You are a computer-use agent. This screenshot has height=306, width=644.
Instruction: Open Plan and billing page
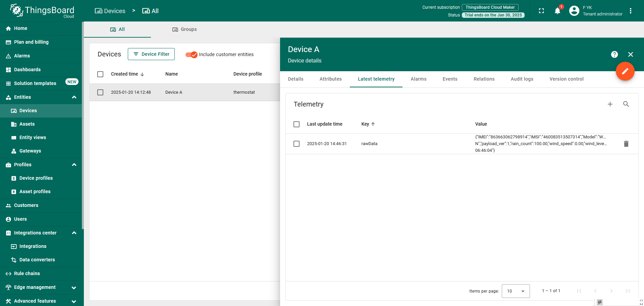pos(41,42)
